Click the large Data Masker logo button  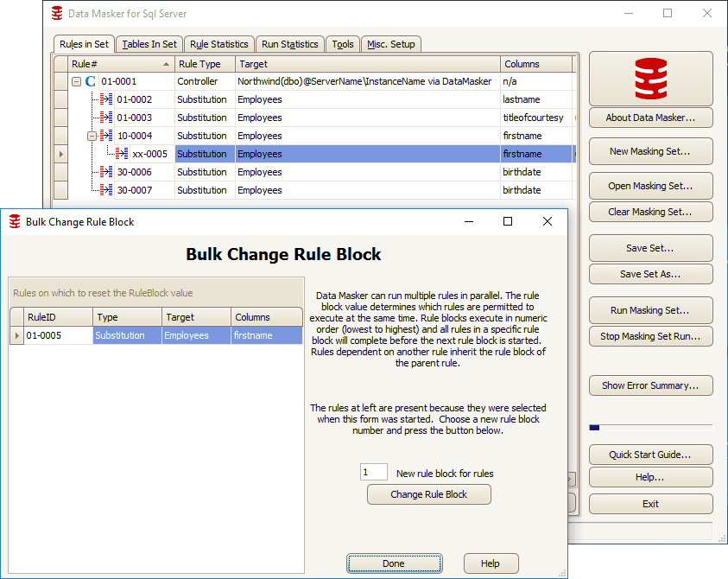point(651,79)
